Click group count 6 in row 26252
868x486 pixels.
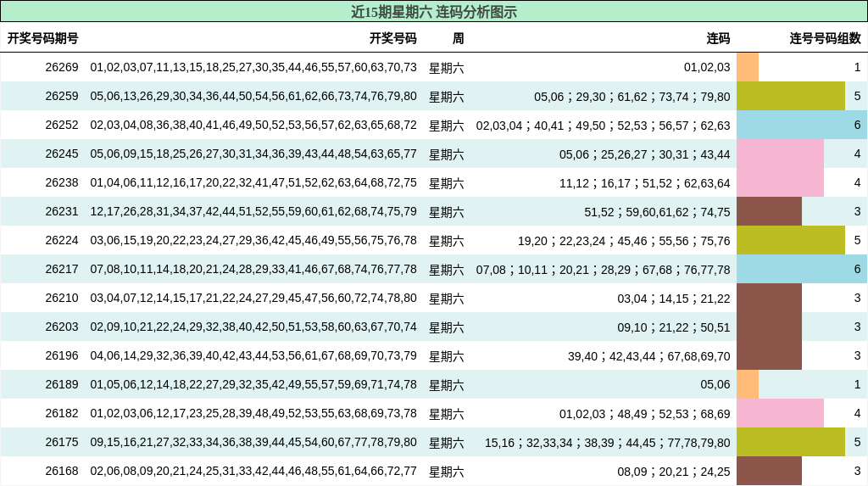(857, 125)
